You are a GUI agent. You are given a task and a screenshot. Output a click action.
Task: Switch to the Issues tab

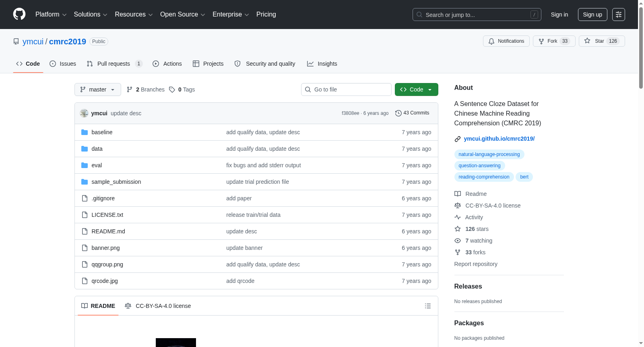[63, 64]
